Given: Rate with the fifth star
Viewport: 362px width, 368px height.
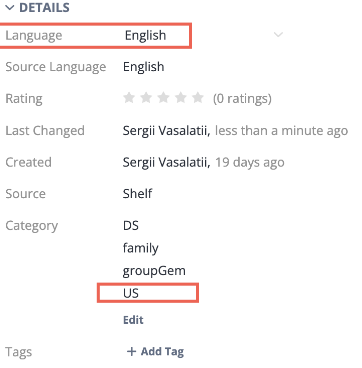Looking at the screenshot, I should 198,98.
